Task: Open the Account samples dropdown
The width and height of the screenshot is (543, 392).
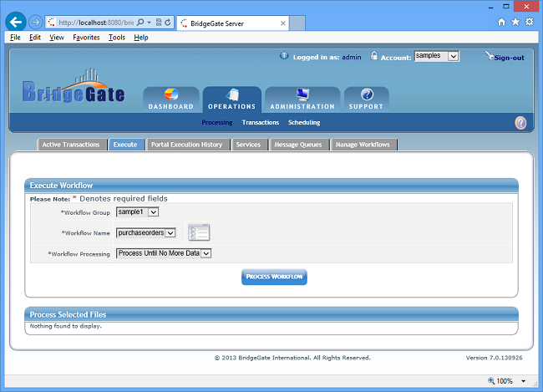Action: click(437, 56)
